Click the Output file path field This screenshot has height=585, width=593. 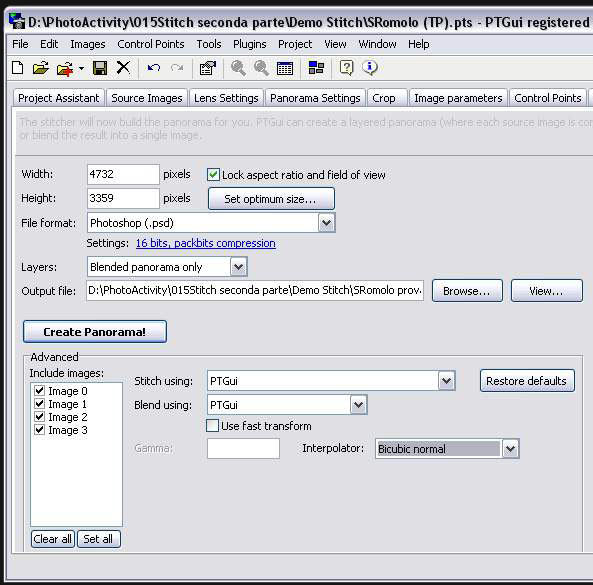255,290
